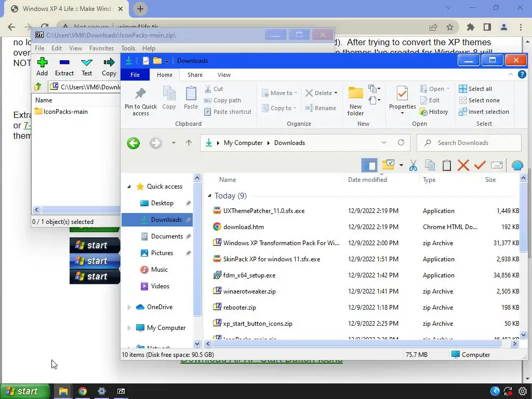Click History in the Open group
532x399 pixels.
tap(434, 112)
